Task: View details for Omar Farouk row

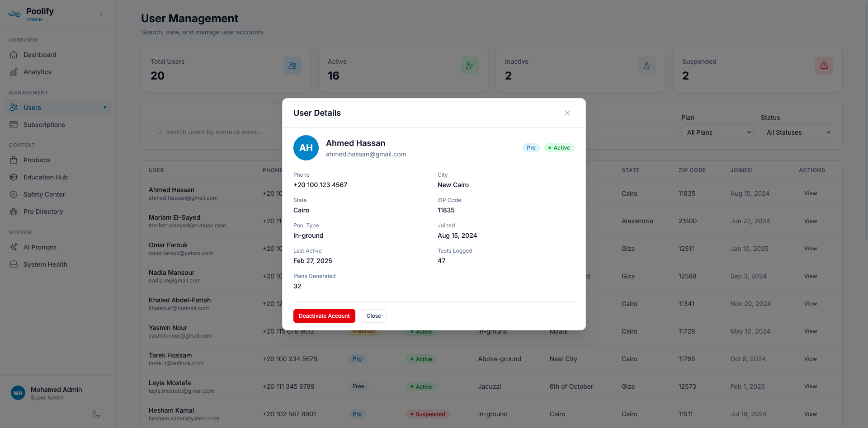Action: (810, 249)
